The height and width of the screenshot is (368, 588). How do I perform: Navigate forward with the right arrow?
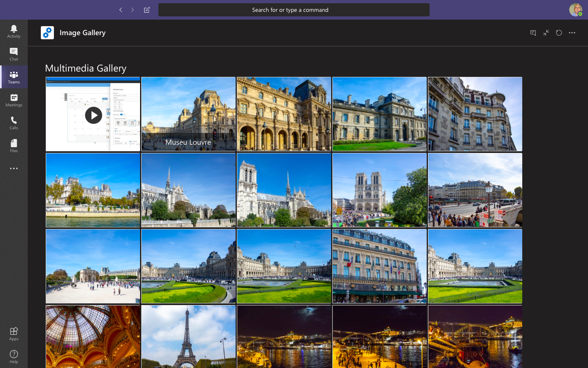133,10
